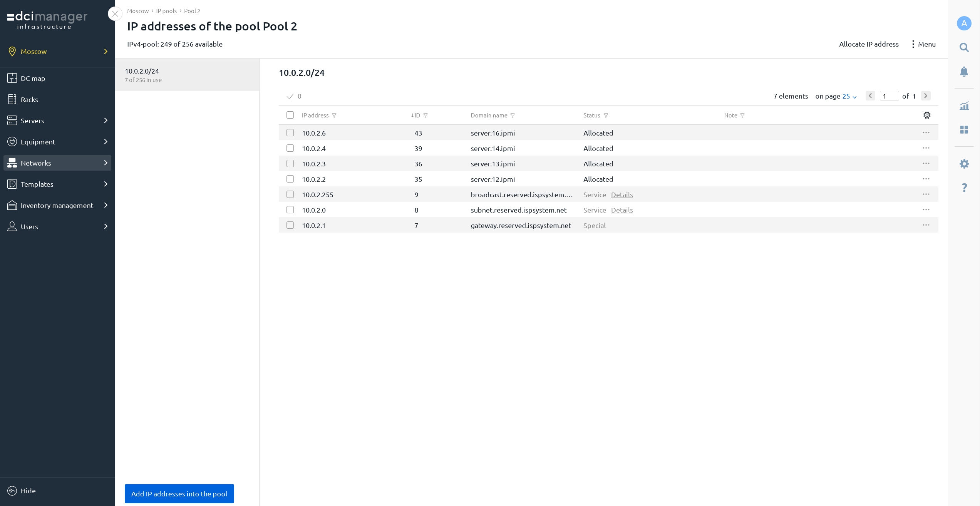Open notifications bell icon

point(964,72)
